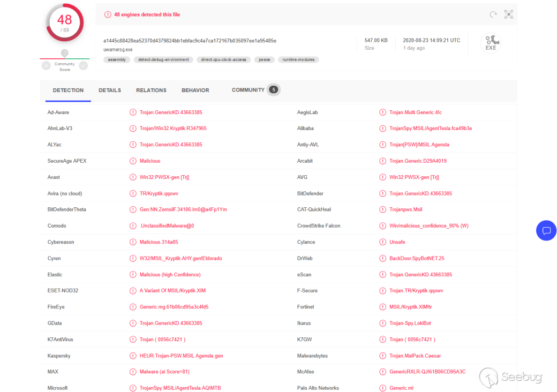Click MAX result Malware (ai Score=81)

click(164, 372)
